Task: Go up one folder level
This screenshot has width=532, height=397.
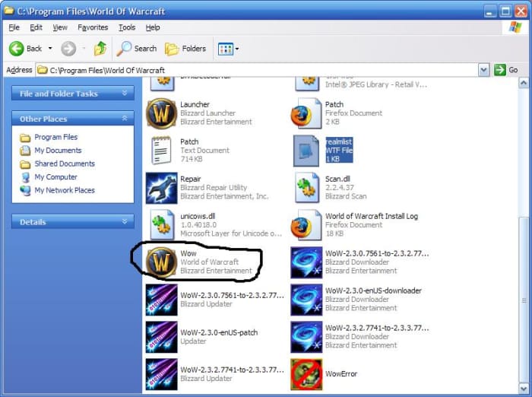Action: 100,49
